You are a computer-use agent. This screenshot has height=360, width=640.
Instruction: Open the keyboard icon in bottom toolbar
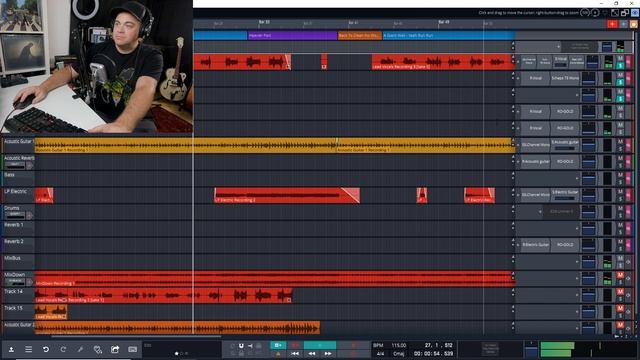[x=132, y=349]
